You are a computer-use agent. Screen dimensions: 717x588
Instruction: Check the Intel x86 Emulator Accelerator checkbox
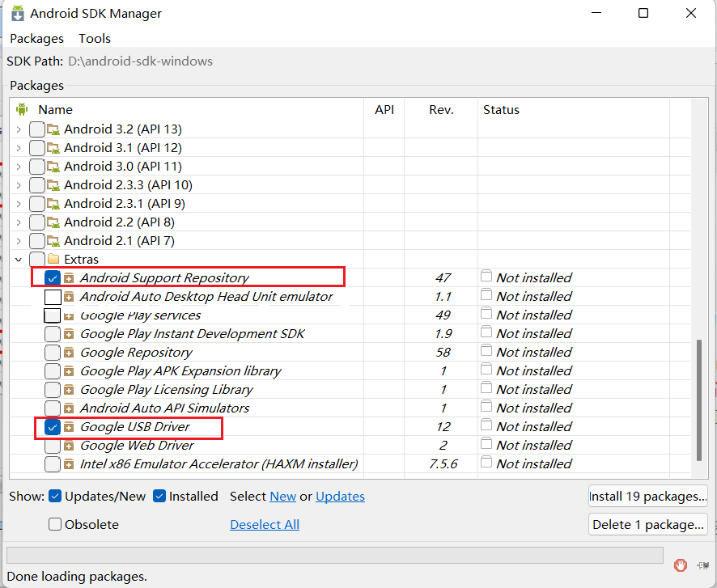coord(53,464)
